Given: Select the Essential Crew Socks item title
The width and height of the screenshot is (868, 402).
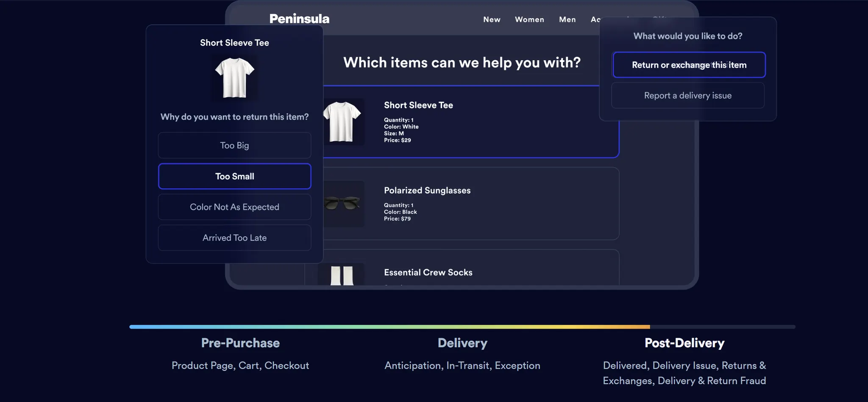Looking at the screenshot, I should [428, 272].
